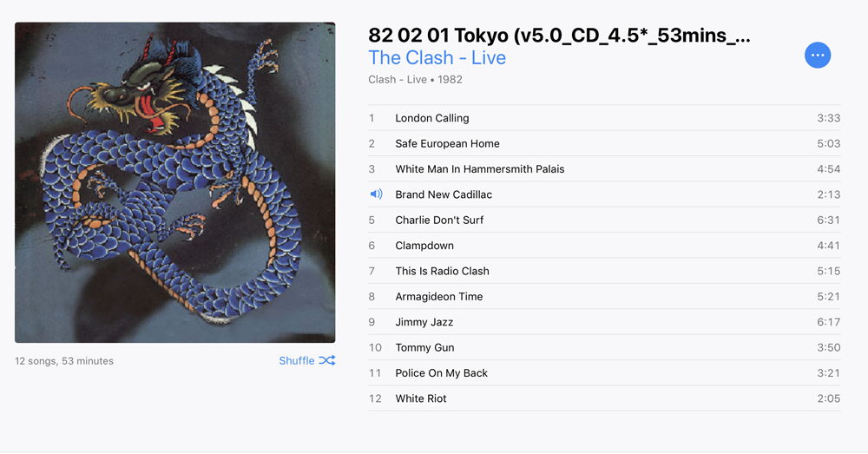This screenshot has width=868, height=454.
Task: Click the Shuffle text link
Action: [297, 360]
